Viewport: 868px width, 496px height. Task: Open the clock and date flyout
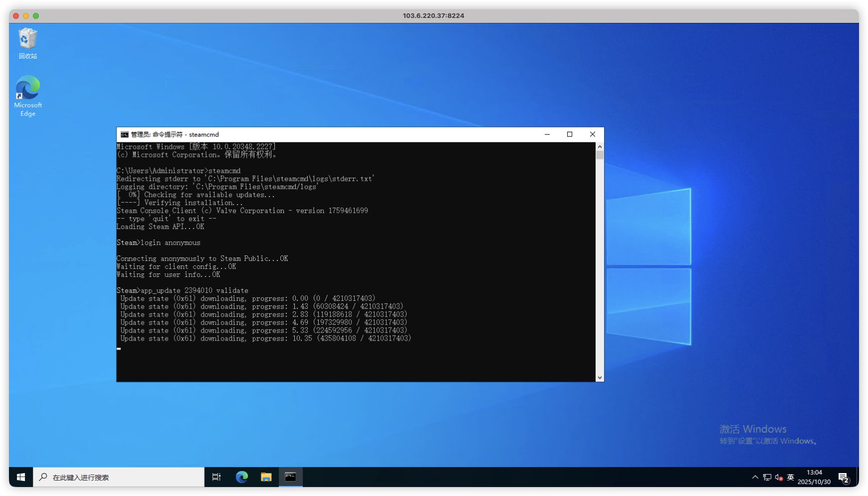point(814,477)
